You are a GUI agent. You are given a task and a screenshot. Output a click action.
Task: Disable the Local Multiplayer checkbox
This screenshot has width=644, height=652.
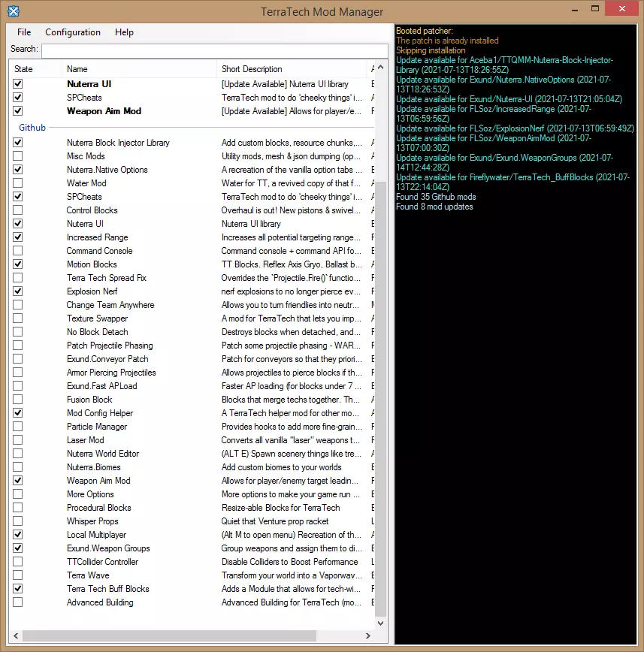(18, 535)
